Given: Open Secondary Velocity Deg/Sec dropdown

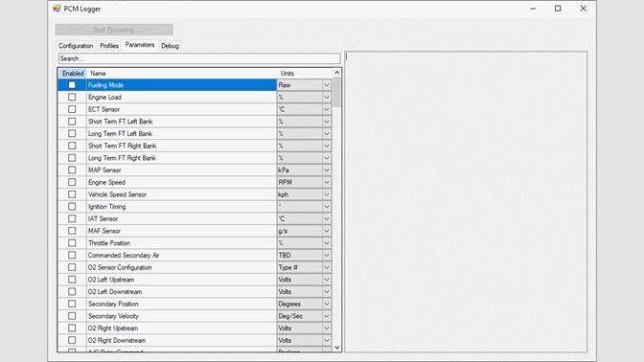Looking at the screenshot, I should pyautogui.click(x=327, y=316).
